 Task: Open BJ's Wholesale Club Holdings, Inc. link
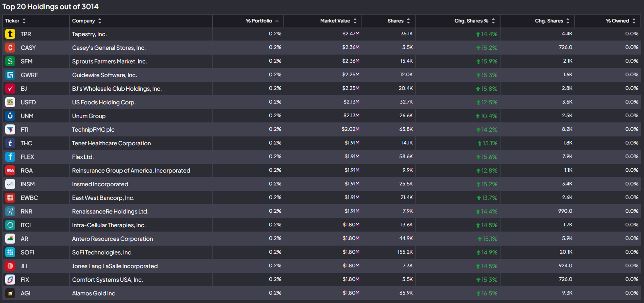pos(117,89)
